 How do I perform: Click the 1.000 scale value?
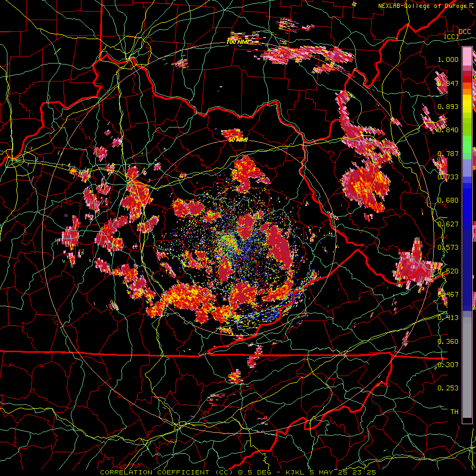pyautogui.click(x=448, y=59)
